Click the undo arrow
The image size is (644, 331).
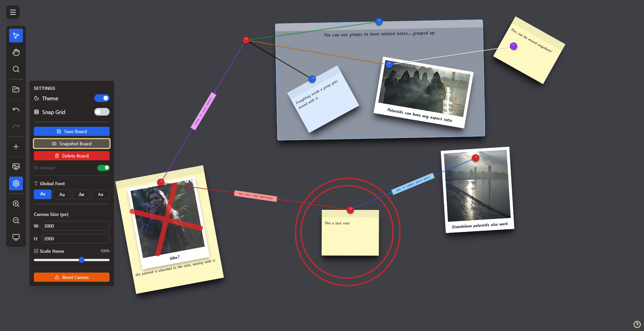(x=16, y=109)
